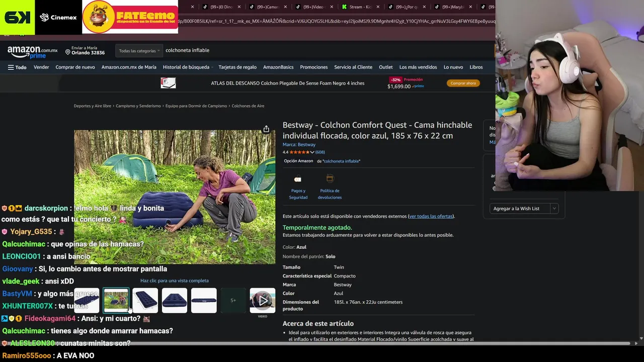
Task: Open Equipo para Dormir de Campismo breadcrumb
Action: pyautogui.click(x=196, y=106)
